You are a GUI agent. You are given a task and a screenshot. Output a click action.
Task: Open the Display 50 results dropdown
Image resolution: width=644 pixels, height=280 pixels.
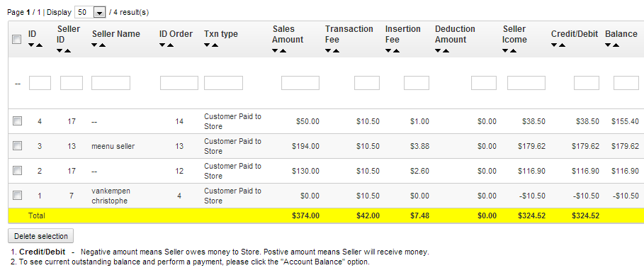tap(91, 12)
